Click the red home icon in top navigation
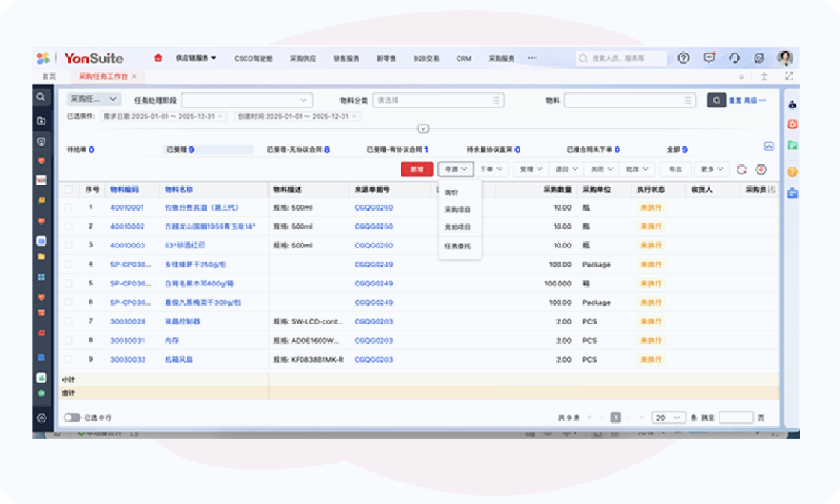This screenshot has height=504, width=840. (157, 58)
